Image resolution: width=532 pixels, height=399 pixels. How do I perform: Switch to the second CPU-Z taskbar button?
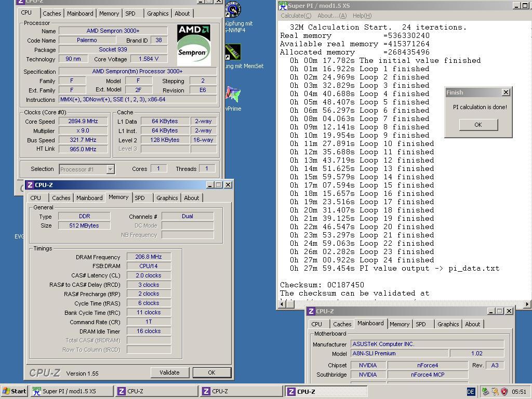pyautogui.click(x=242, y=391)
